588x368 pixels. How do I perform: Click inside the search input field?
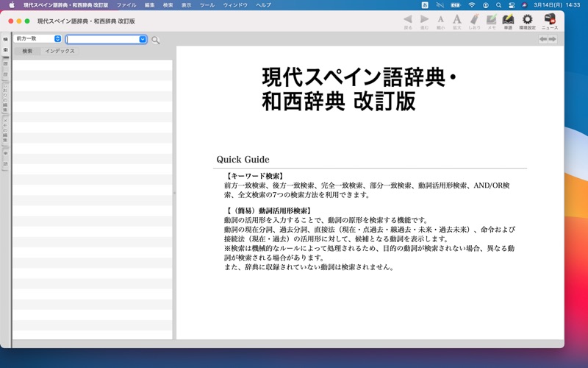102,40
